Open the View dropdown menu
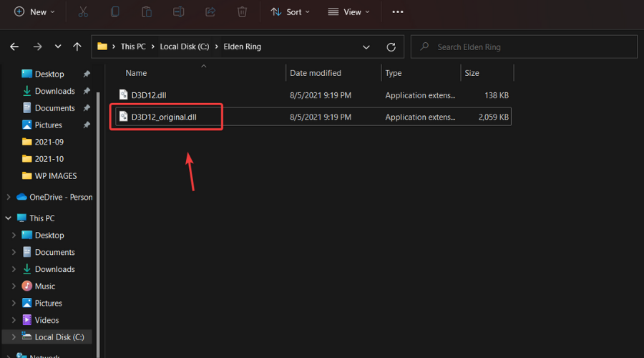 tap(348, 12)
